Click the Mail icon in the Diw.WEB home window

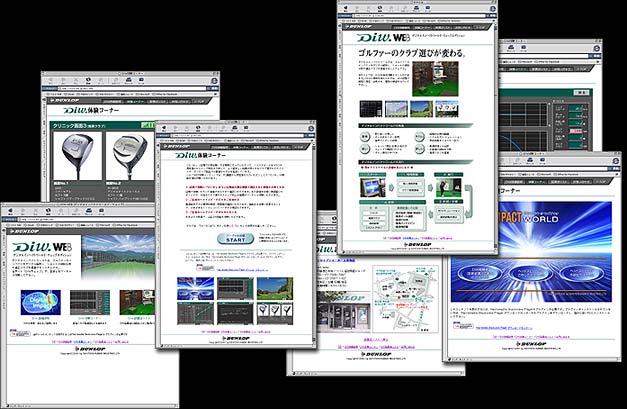pyautogui.click(x=101, y=211)
